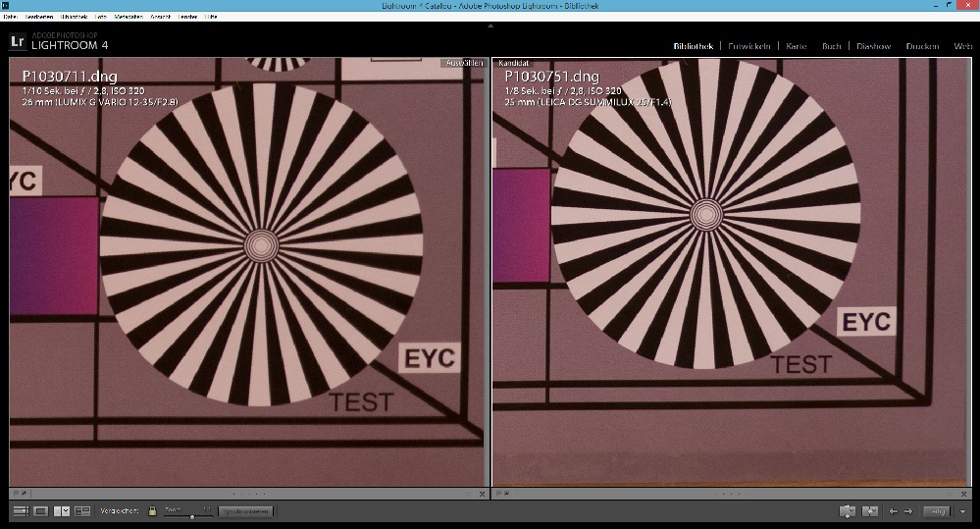
Task: Switch to Survey view icon
Action: point(82,511)
